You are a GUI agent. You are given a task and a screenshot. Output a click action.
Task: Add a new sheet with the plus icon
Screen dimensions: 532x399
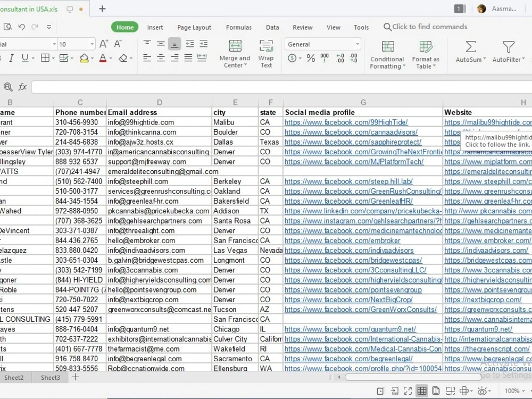[75, 377]
